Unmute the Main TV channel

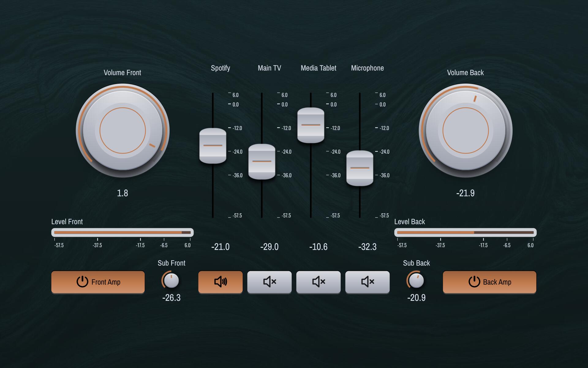269,282
